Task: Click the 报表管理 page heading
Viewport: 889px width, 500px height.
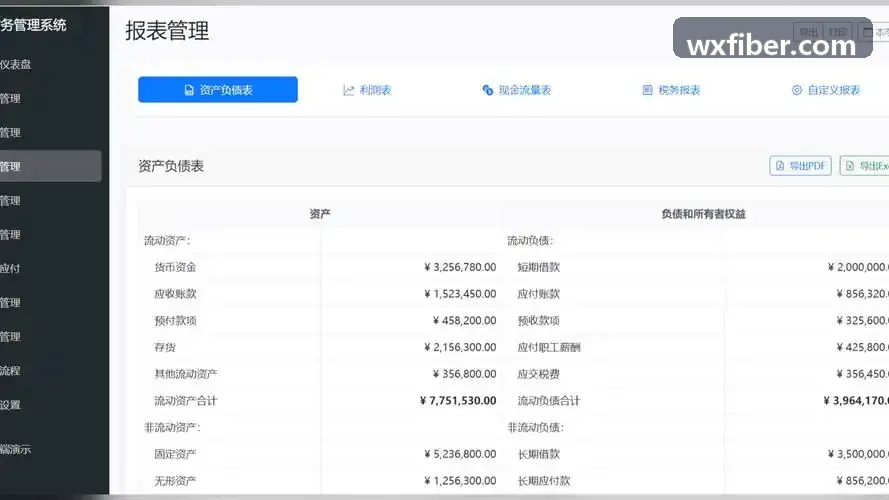Action: point(167,31)
